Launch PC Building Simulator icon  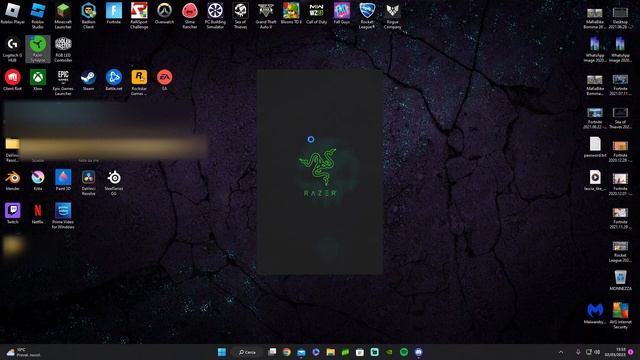click(x=215, y=16)
